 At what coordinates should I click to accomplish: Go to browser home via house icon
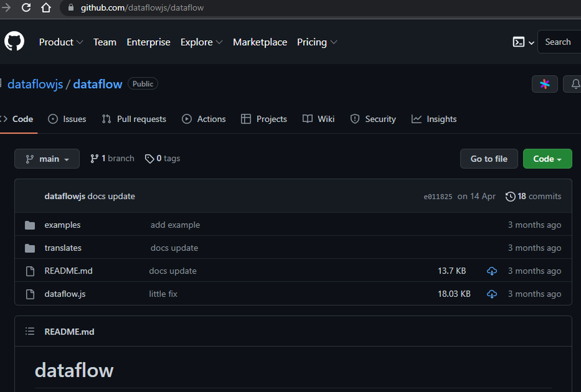tap(46, 8)
